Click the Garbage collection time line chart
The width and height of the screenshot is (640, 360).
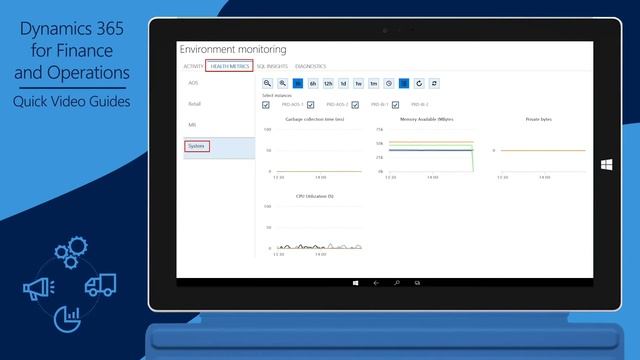point(314,151)
